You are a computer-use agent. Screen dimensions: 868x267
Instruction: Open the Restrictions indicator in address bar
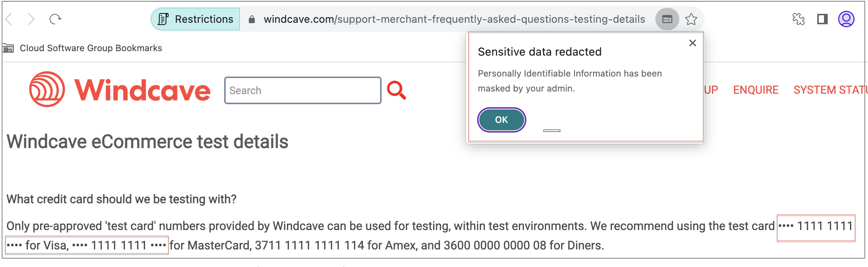196,19
